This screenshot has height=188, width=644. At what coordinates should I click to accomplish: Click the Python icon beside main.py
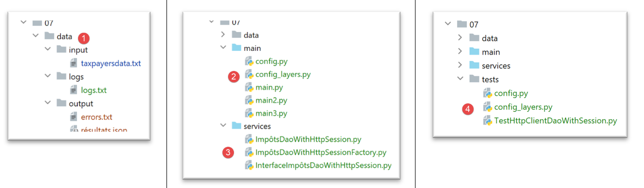coord(249,87)
